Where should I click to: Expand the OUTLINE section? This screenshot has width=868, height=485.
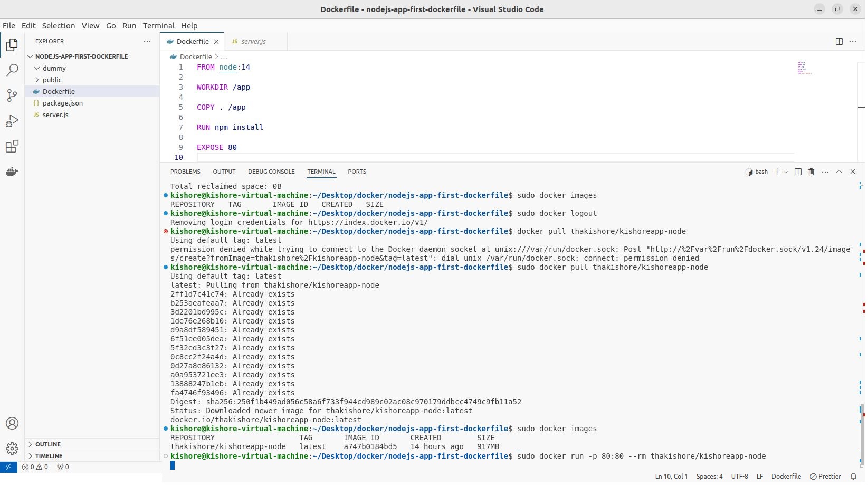(x=48, y=444)
